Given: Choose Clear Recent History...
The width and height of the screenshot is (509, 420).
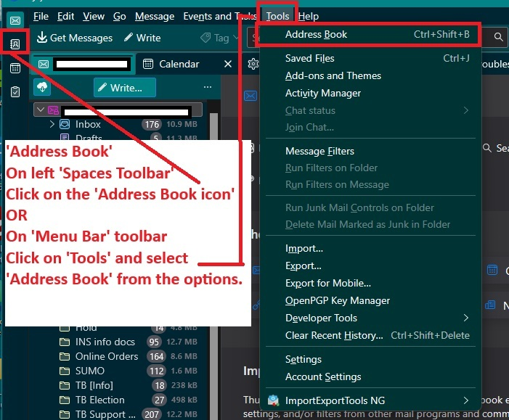Looking at the screenshot, I should click(x=370, y=335).
